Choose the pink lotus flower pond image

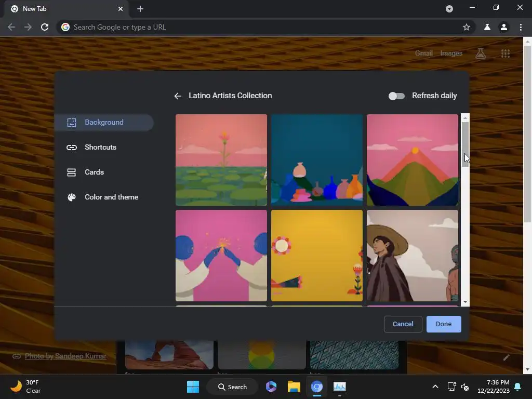pyautogui.click(x=221, y=160)
